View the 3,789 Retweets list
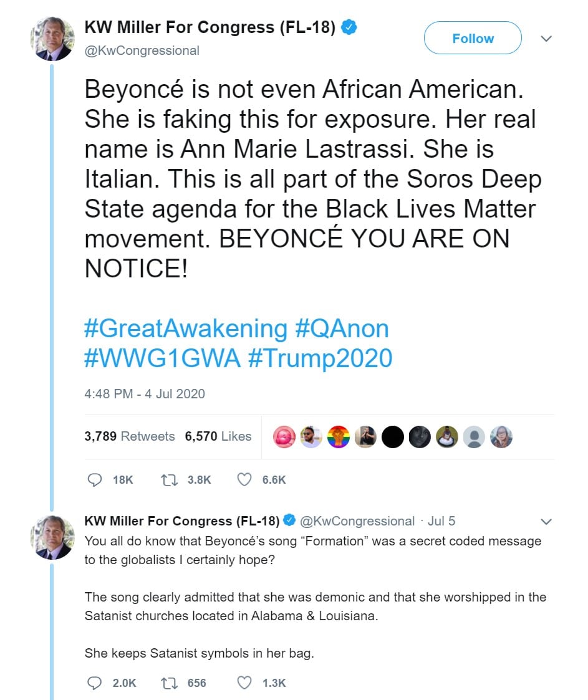 (x=130, y=436)
